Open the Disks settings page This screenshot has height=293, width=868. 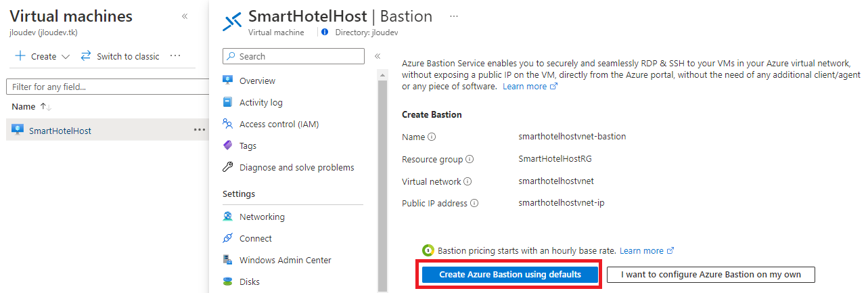coord(250,281)
